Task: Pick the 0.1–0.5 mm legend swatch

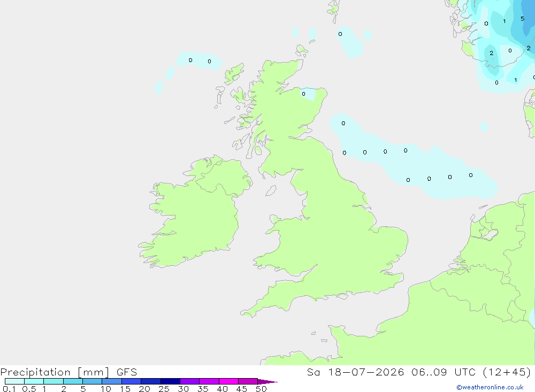Action: click(x=14, y=381)
